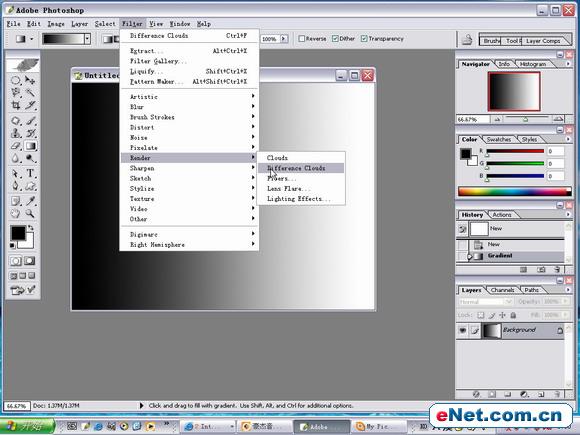Screen dimensions: 580x435
Task: Toggle lock transparent pixels in Layers panel
Action: 480,315
